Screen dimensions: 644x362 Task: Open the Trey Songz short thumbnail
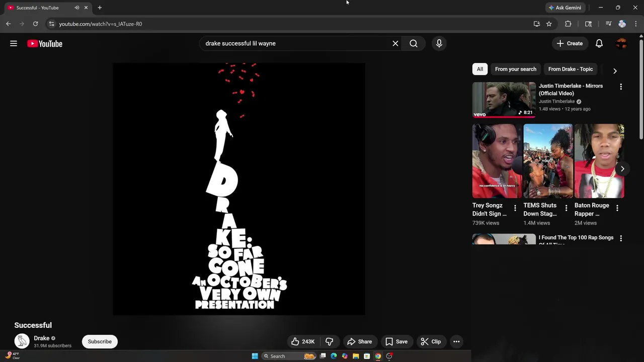tap(497, 161)
